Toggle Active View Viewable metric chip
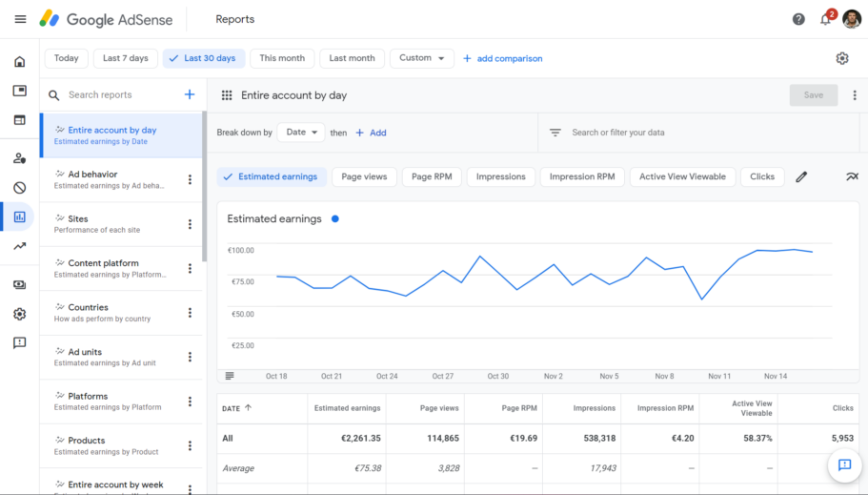This screenshot has height=495, width=868. [682, 176]
